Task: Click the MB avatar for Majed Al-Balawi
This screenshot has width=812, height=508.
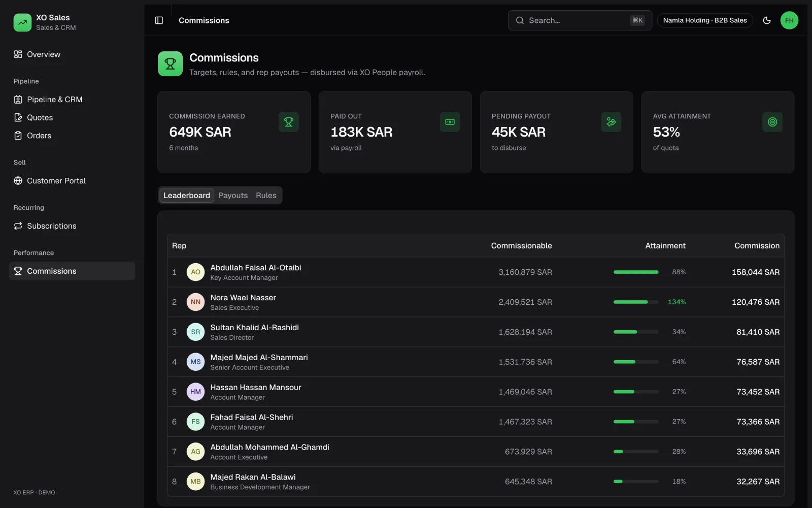Action: click(195, 482)
